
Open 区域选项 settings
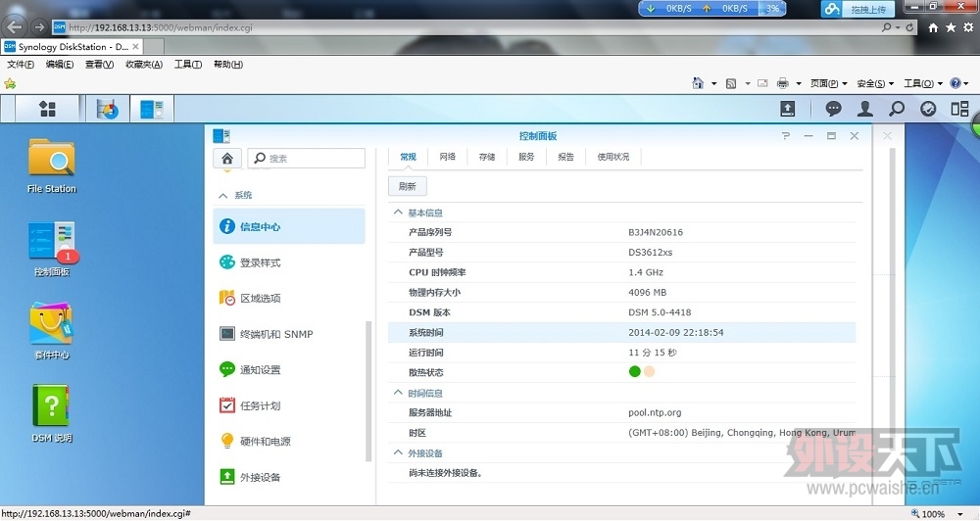289,298
